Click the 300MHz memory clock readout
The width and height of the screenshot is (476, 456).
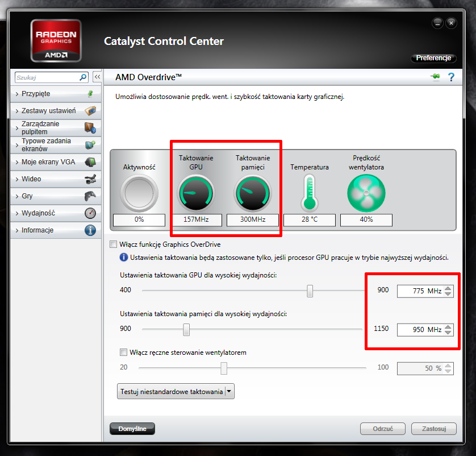click(253, 219)
